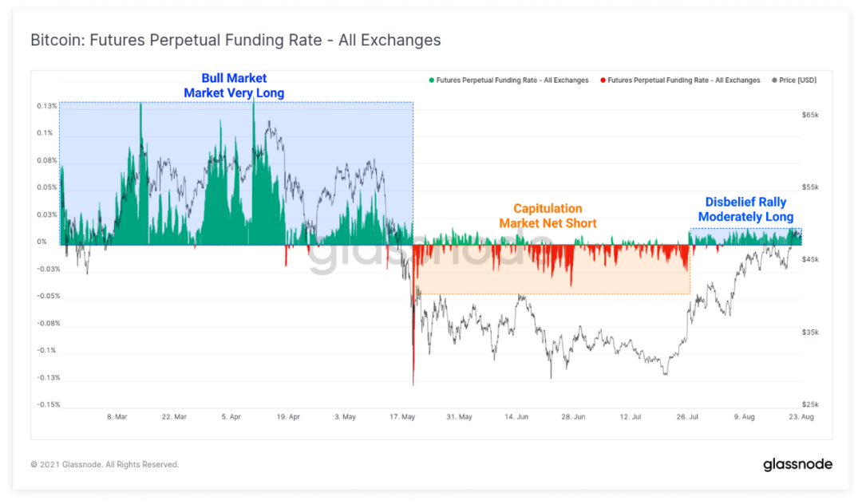Click the red legend dot for Funding Rate
This screenshot has width=862, height=504.
point(603,81)
